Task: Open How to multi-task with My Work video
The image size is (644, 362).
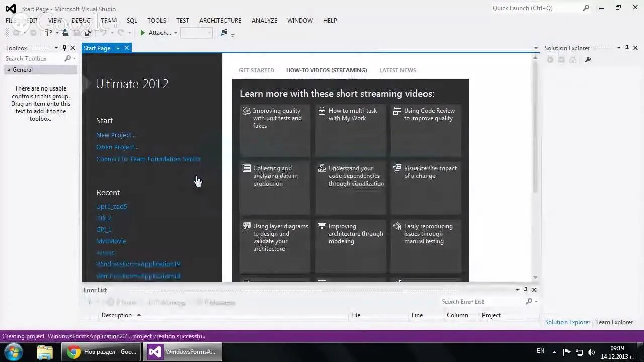Action: pos(351,130)
